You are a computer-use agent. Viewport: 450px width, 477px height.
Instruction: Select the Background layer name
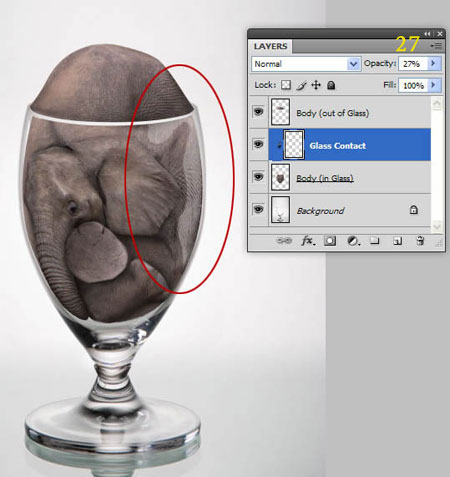pos(320,211)
